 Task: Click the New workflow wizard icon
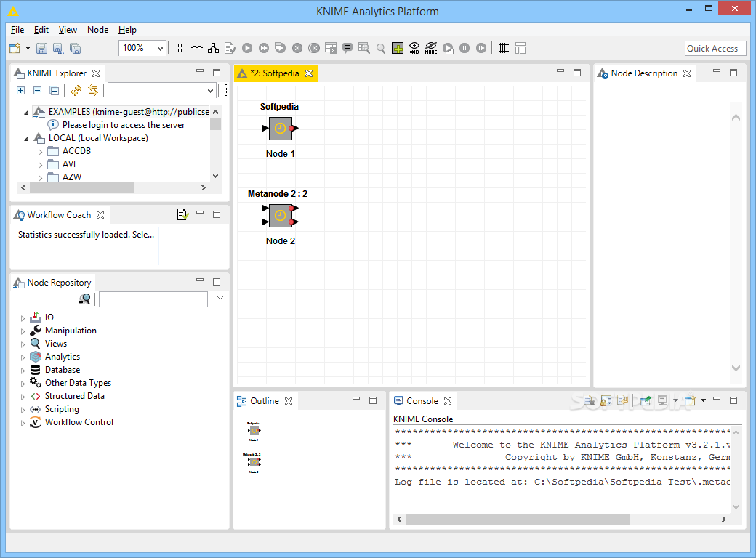pyautogui.click(x=15, y=48)
